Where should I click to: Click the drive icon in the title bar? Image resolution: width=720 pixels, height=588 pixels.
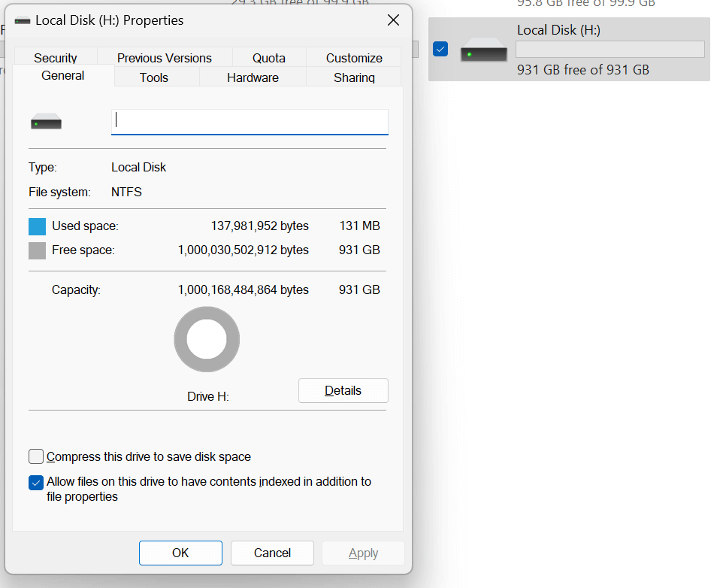(x=23, y=21)
